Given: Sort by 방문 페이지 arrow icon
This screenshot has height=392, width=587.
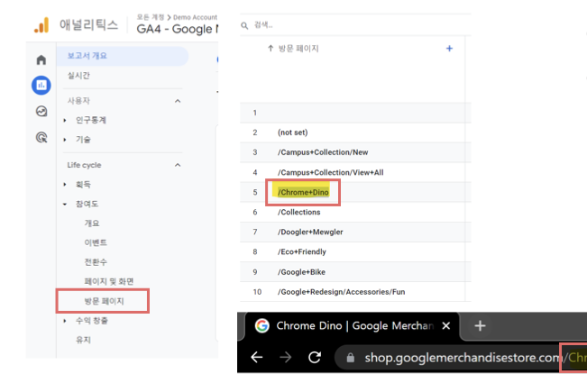Looking at the screenshot, I should (x=271, y=49).
